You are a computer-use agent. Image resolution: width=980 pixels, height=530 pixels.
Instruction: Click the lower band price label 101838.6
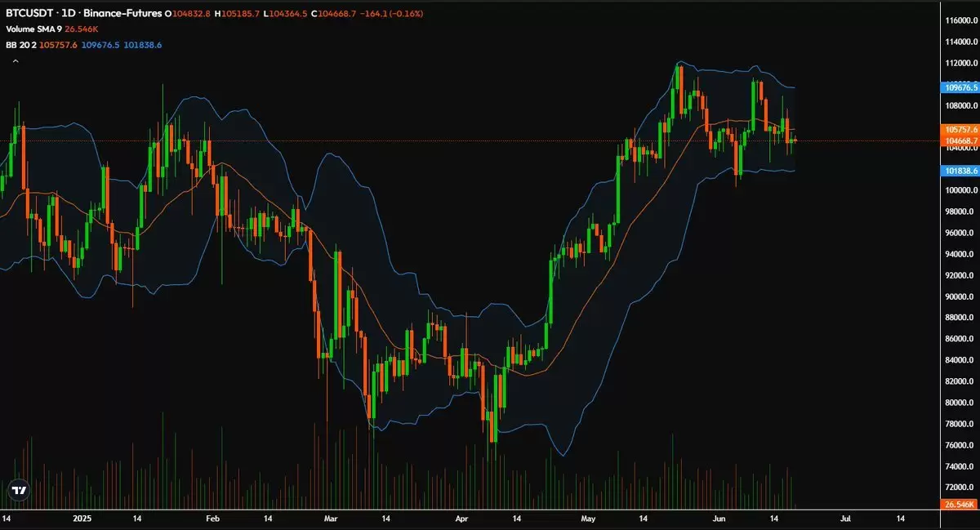coord(960,171)
